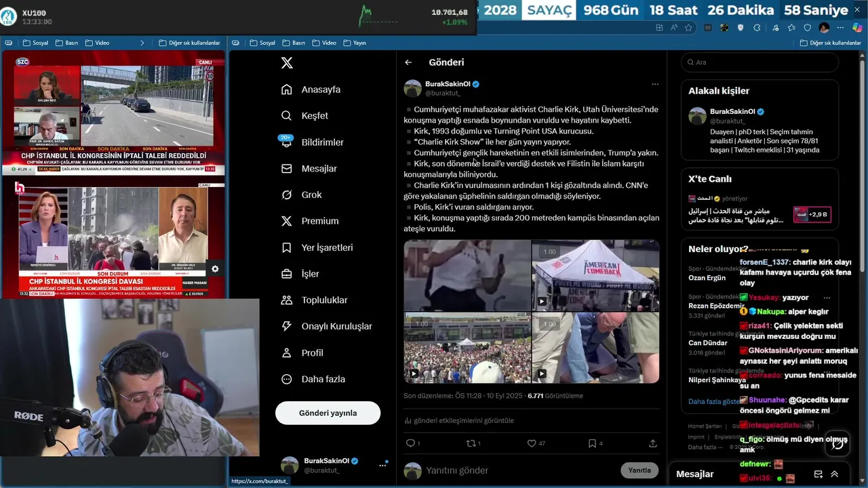Like the post with heart icon
Image resolution: width=868 pixels, height=488 pixels.
point(532,443)
